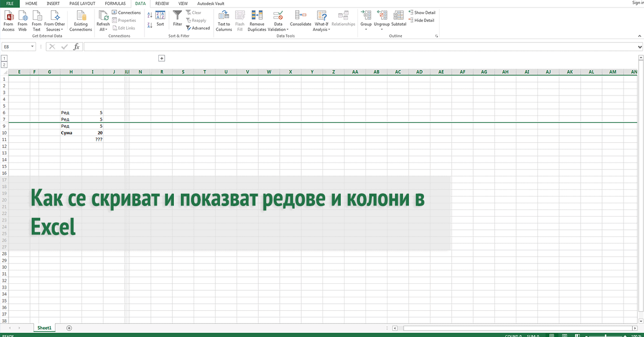Select cell containing ???
Image resolution: width=644 pixels, height=337 pixels.
(93, 139)
